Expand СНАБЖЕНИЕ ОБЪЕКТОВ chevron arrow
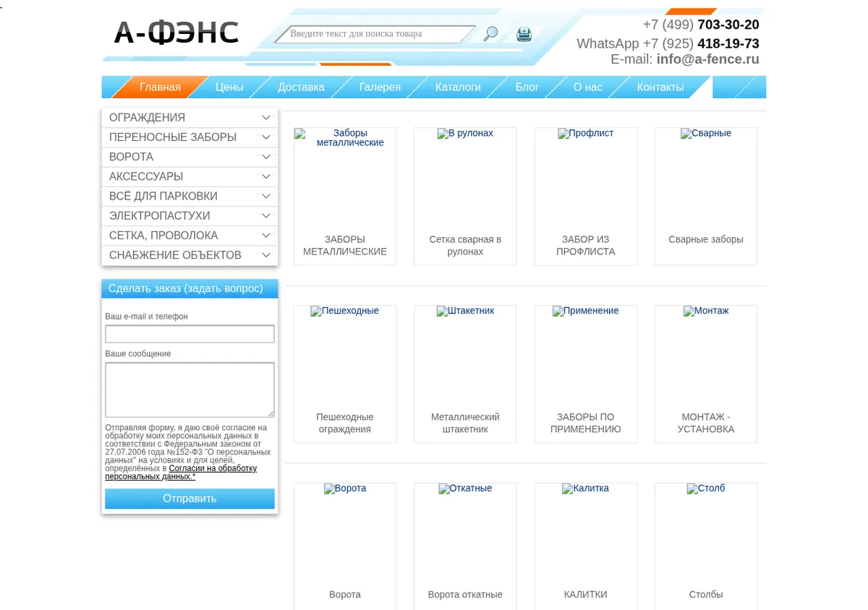Image resolution: width=868 pixels, height=610 pixels. (266, 255)
